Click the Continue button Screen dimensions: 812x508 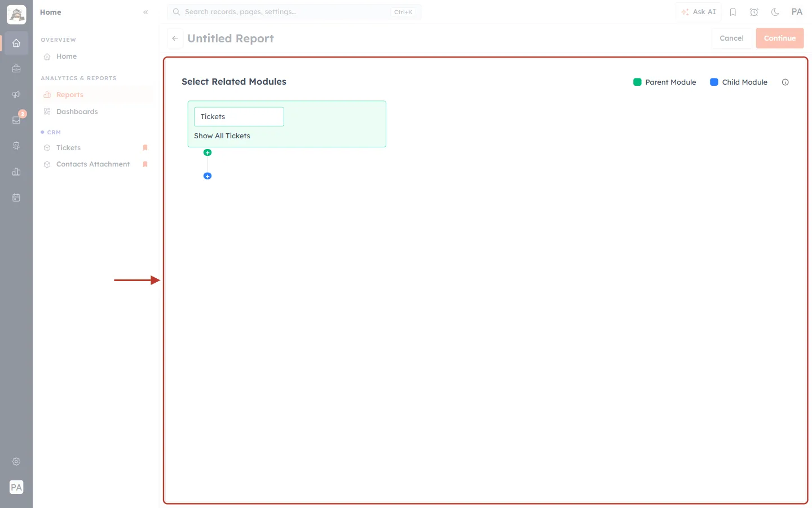click(x=780, y=38)
